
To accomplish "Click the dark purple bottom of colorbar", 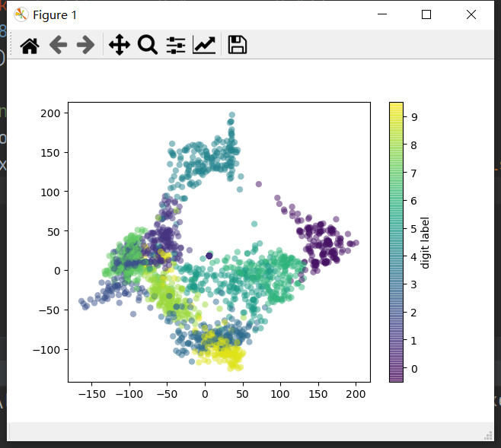I will tap(396, 377).
